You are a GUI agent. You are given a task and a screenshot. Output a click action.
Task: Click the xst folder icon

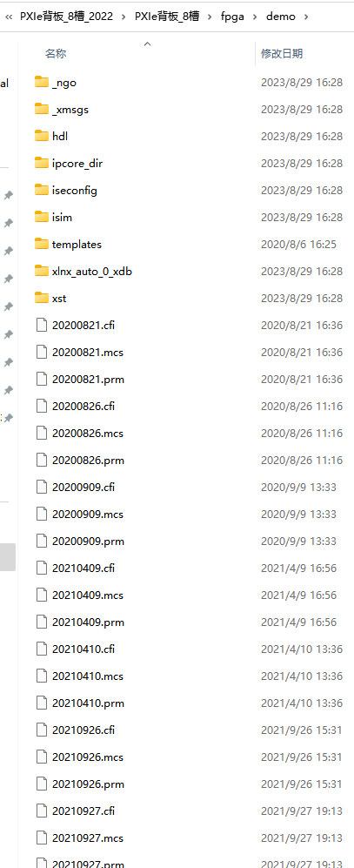(x=42, y=299)
